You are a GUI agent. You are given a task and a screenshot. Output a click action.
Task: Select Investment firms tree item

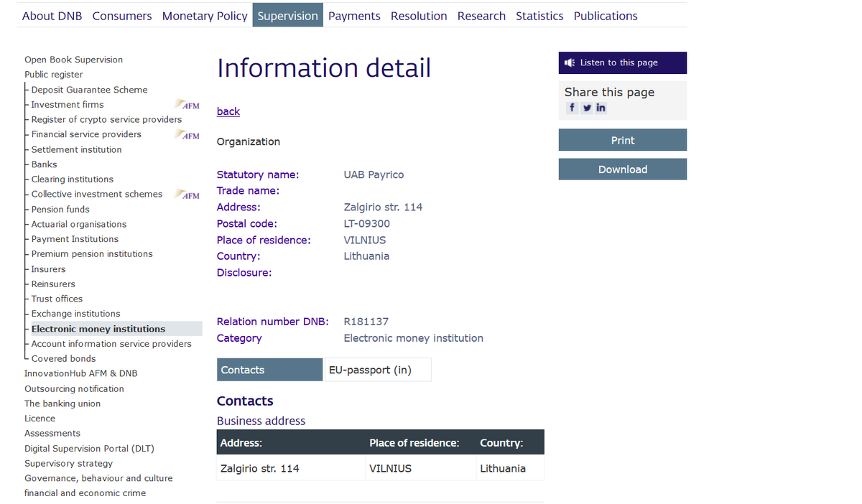(x=68, y=105)
